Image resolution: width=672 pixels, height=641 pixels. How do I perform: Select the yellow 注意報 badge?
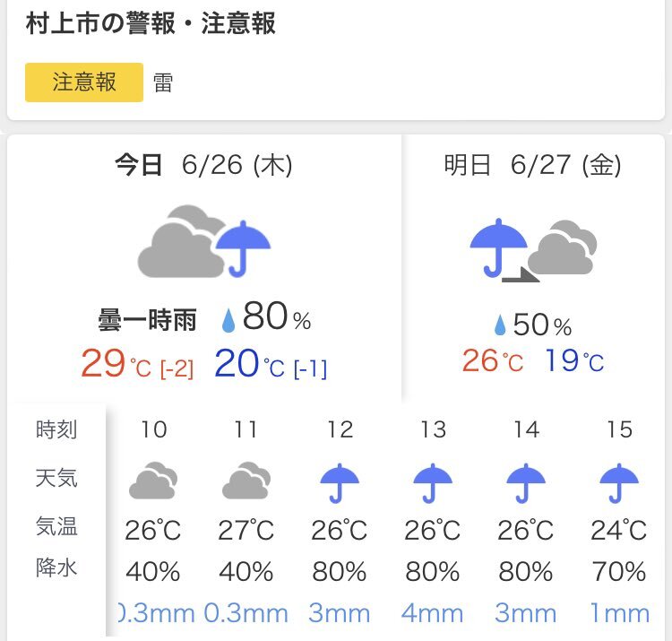click(84, 82)
